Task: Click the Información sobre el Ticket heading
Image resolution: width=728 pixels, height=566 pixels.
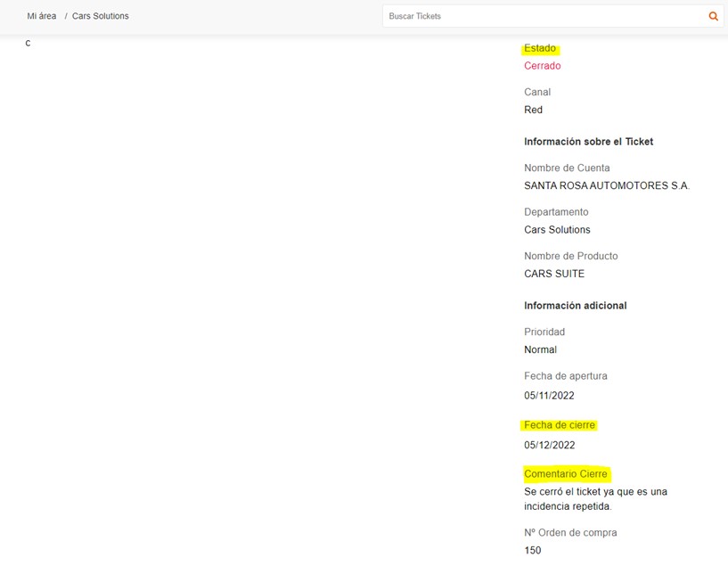Action: [588, 142]
